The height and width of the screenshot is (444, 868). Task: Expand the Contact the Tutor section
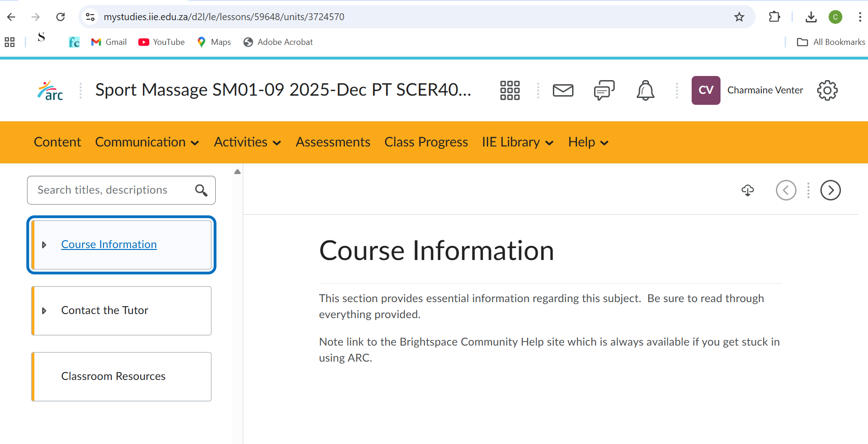[44, 311]
